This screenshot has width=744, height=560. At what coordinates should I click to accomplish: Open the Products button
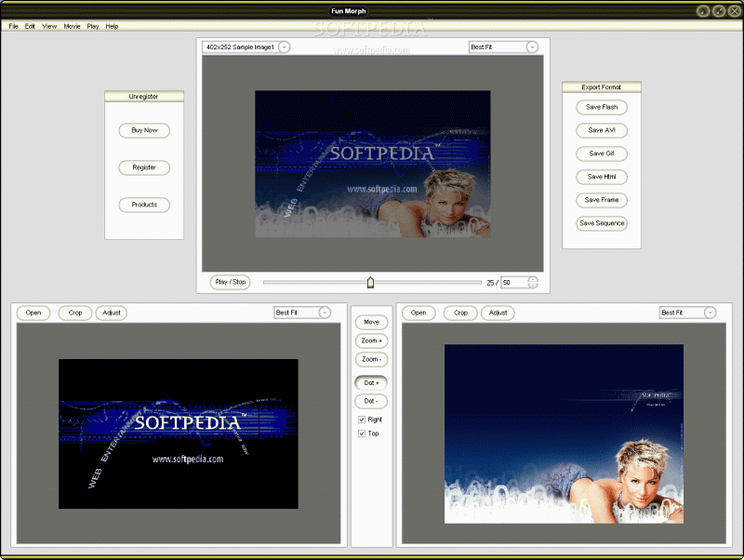pos(144,205)
